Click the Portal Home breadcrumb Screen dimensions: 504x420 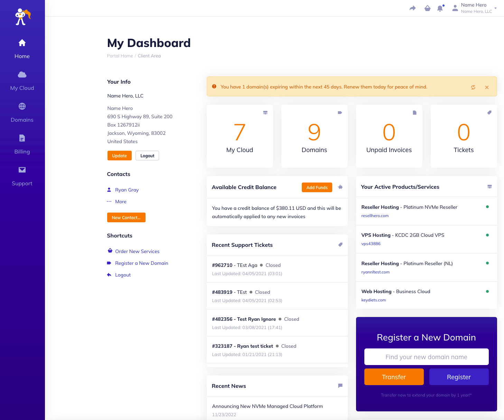[x=120, y=56]
